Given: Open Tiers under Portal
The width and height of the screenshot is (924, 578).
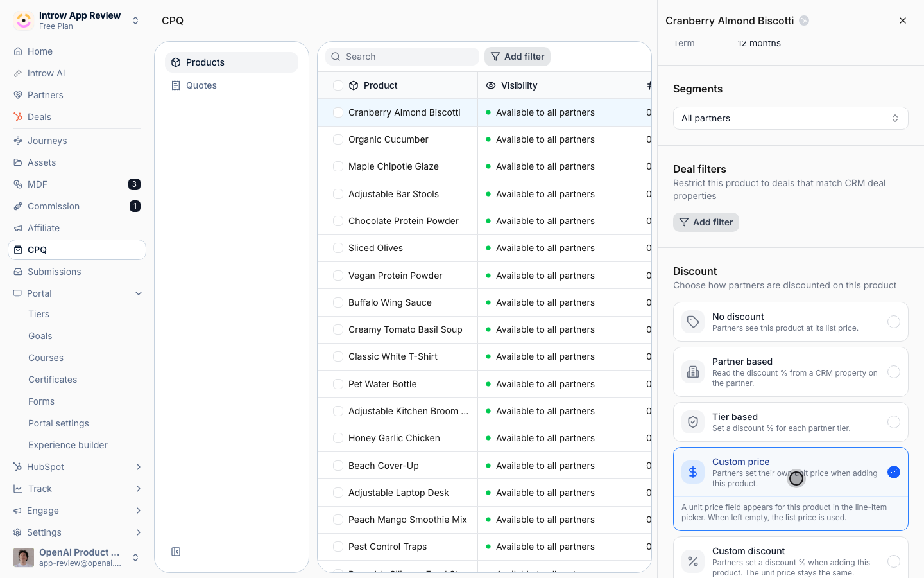Looking at the screenshot, I should pos(39,314).
